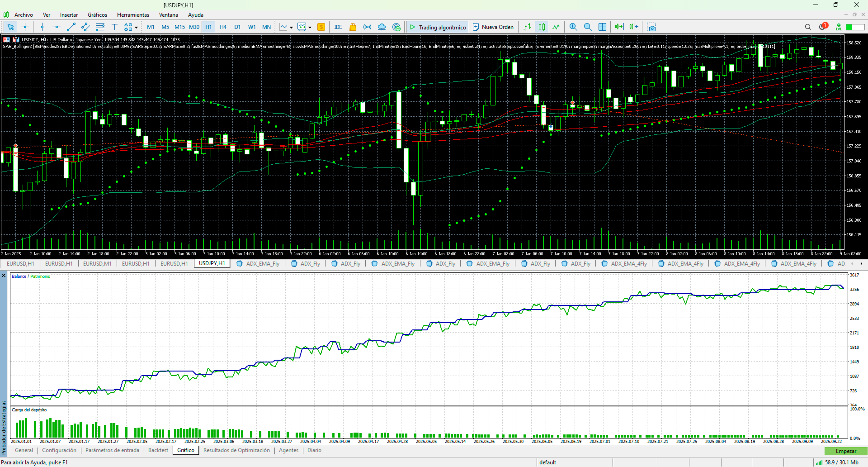
Task: Click the chart icon beside Archivo menu
Action: (x=6, y=15)
